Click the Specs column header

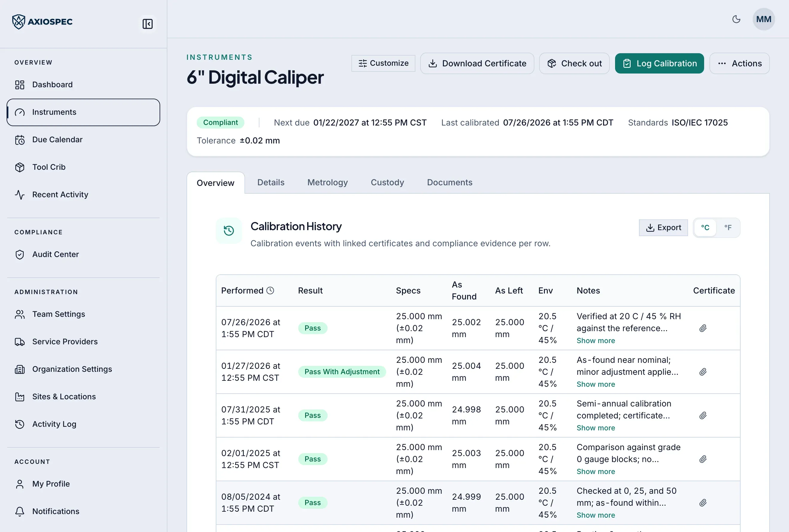click(408, 291)
